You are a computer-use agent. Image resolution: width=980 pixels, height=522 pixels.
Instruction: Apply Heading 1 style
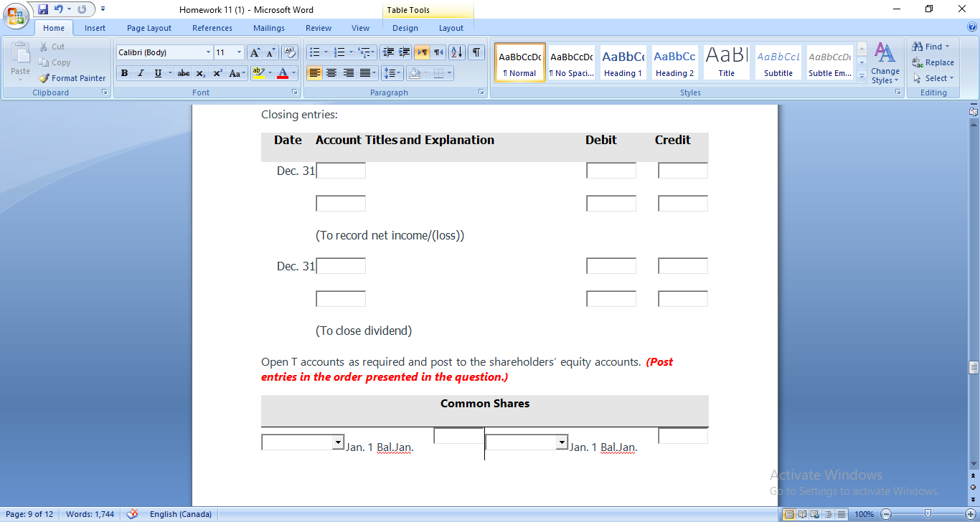pos(623,62)
